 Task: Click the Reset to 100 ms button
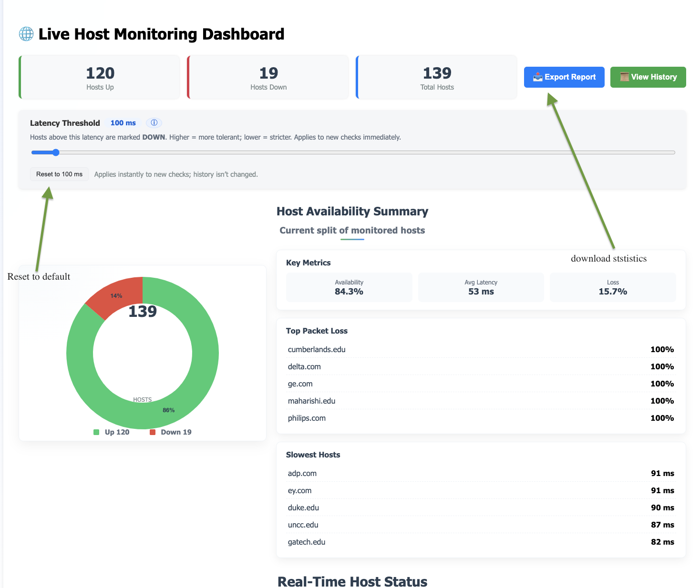point(59,174)
